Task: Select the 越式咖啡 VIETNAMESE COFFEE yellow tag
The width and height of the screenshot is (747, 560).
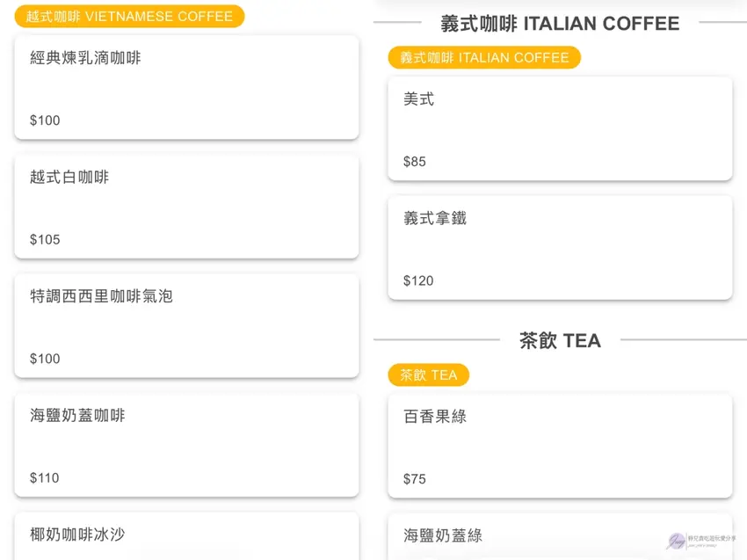Action: (129, 17)
